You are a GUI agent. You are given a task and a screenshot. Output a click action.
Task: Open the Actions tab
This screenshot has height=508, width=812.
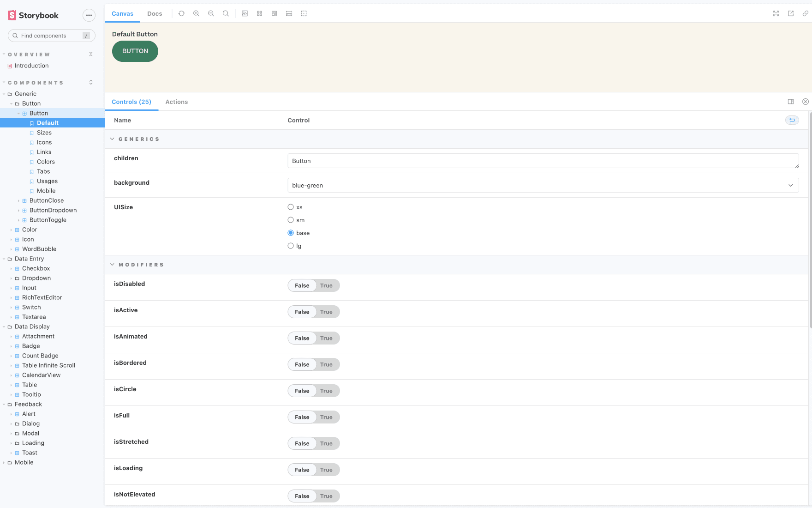point(177,102)
